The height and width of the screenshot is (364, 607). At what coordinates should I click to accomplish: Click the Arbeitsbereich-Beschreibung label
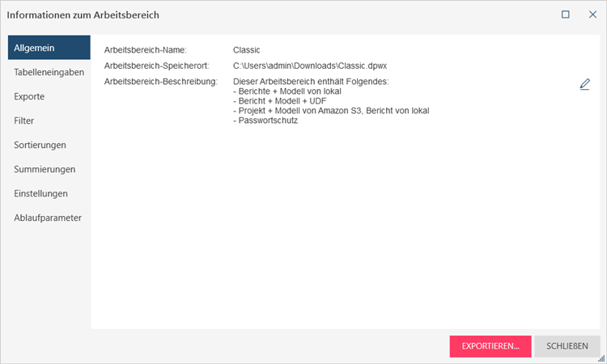click(161, 82)
